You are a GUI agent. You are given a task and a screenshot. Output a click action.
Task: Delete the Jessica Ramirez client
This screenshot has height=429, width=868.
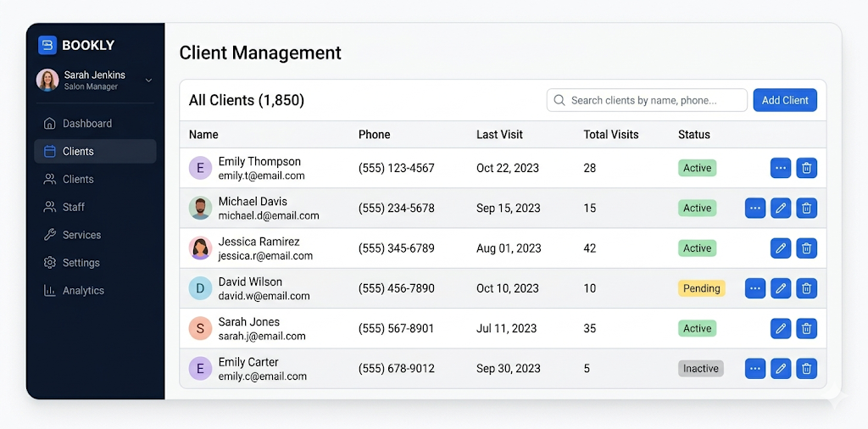pyautogui.click(x=807, y=248)
